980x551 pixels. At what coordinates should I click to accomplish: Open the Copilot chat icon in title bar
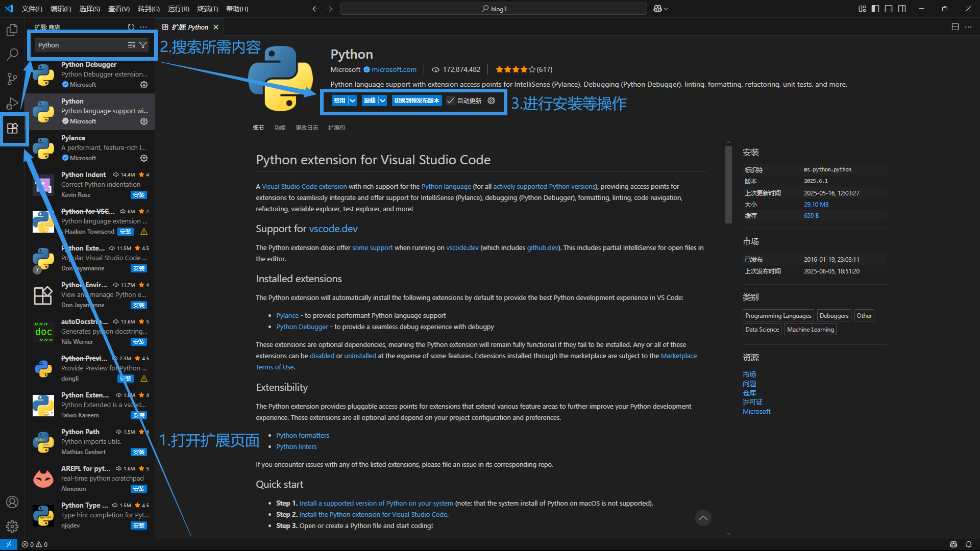coord(657,9)
